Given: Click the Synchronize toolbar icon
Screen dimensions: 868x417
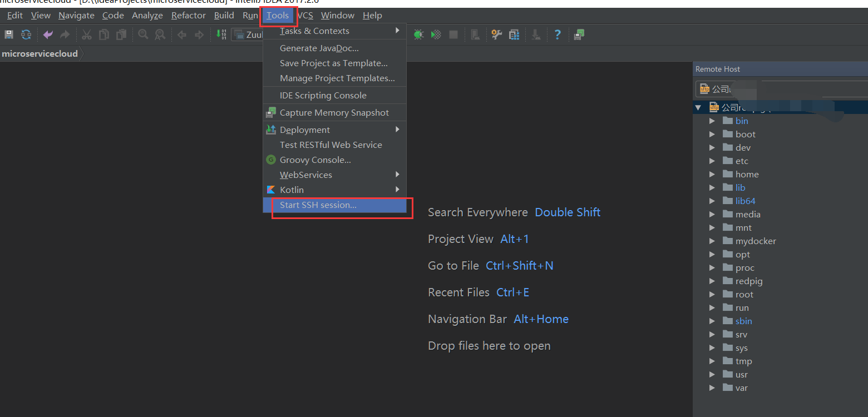Looking at the screenshot, I should [26, 34].
